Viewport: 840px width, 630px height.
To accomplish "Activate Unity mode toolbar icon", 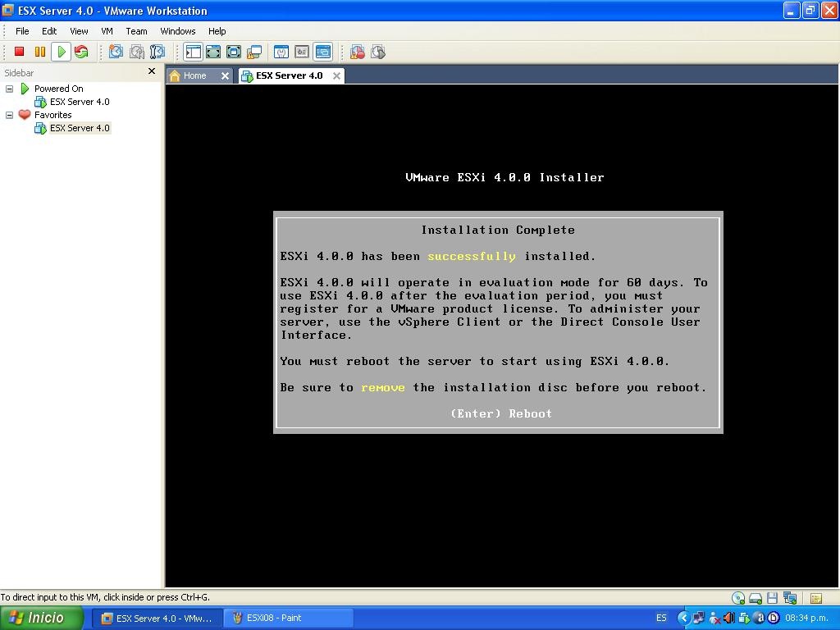I will point(254,52).
